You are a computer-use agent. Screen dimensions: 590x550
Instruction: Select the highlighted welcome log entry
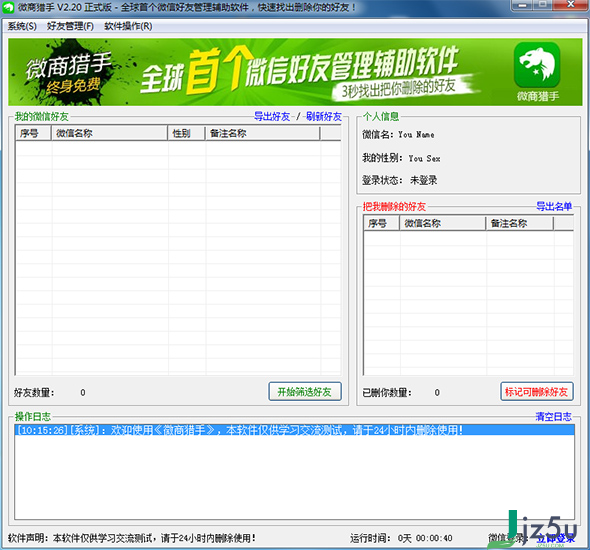click(295, 430)
